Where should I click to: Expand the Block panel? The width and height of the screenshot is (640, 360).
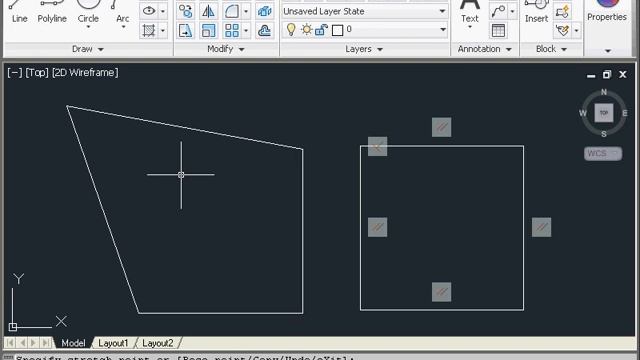click(x=551, y=49)
